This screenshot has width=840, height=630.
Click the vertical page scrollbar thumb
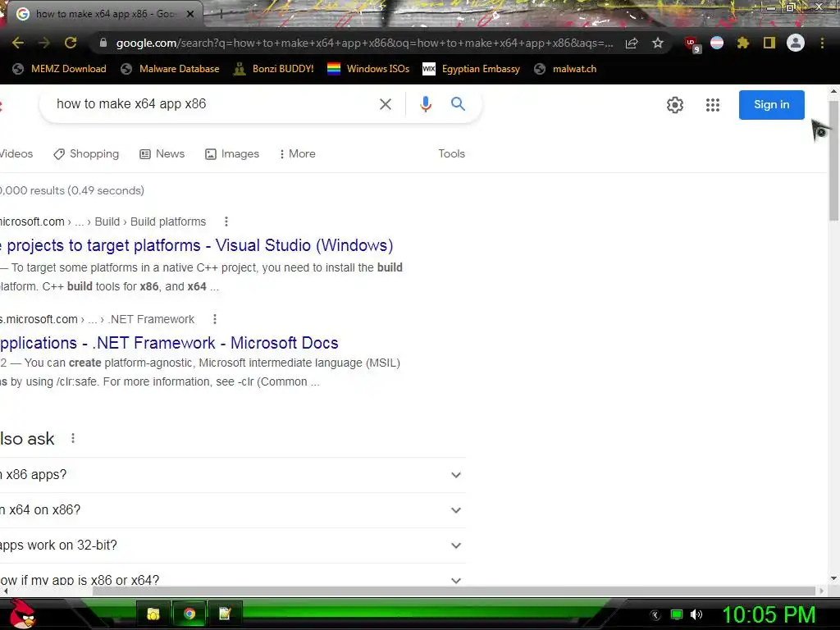coord(833,160)
